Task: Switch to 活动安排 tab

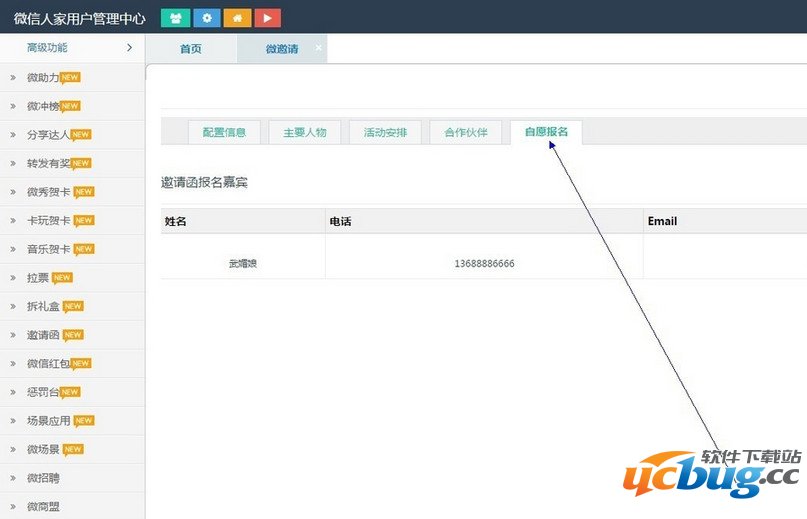Action: pyautogui.click(x=385, y=133)
